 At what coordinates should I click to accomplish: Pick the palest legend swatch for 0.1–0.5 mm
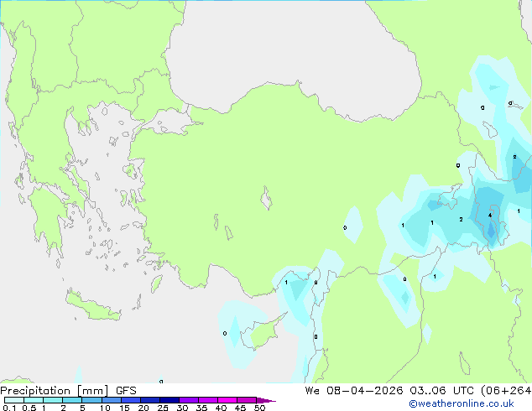pos(14,400)
